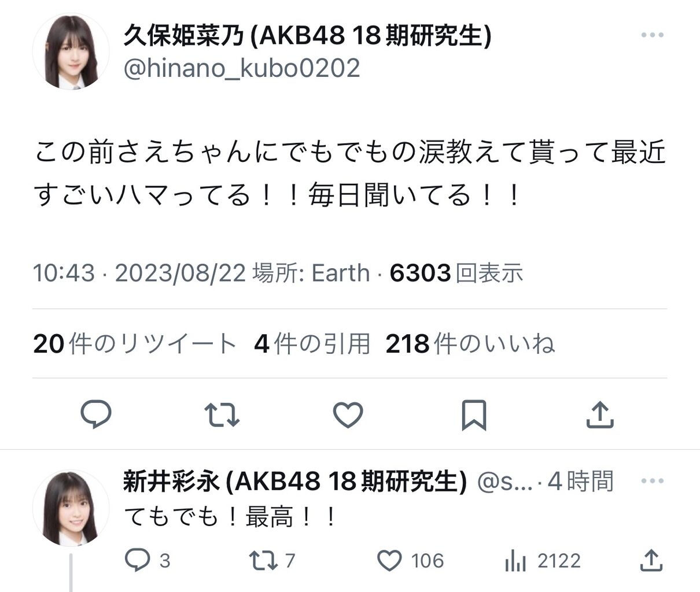Image resolution: width=700 pixels, height=592 pixels.
Task: Share 新井彩永's reply via share icon
Action: pos(651,560)
